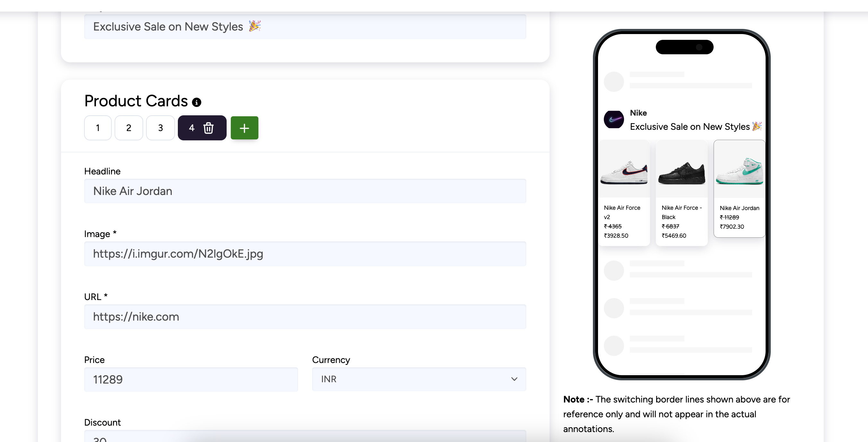Click the white sneaker image in preview

(x=624, y=172)
